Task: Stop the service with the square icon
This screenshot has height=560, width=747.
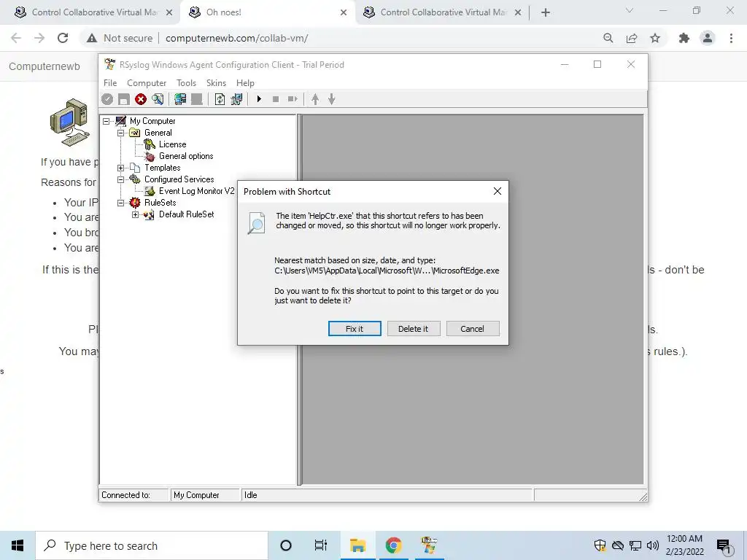Action: pos(275,99)
